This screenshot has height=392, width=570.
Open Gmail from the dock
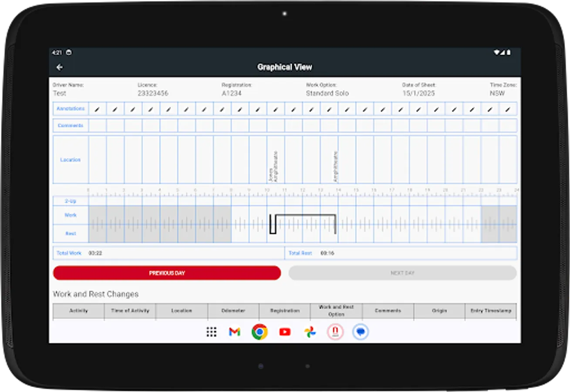click(235, 332)
